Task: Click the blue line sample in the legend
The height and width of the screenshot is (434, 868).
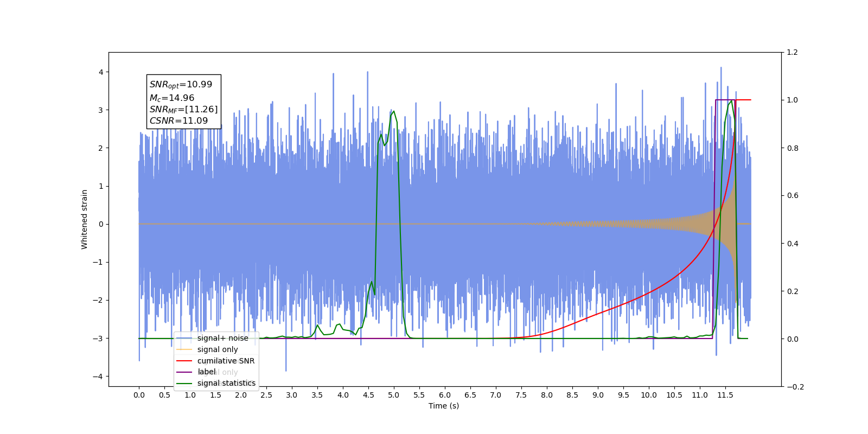Action: pos(184,338)
